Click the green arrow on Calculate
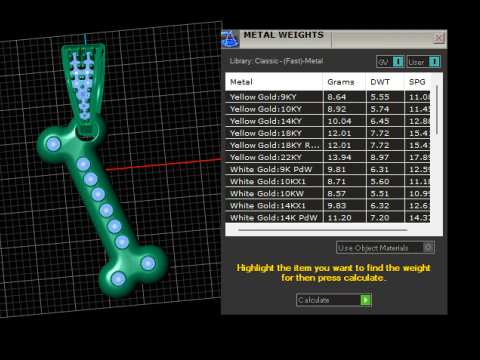Viewport: 480px width, 360px height. tap(365, 300)
